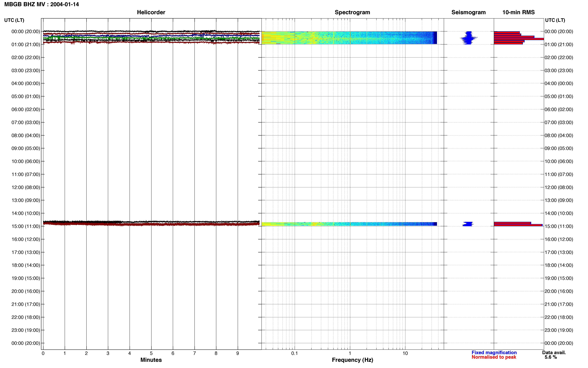
Task: Click the longest red RMS bar just before 15:00
Action: coord(518,225)
